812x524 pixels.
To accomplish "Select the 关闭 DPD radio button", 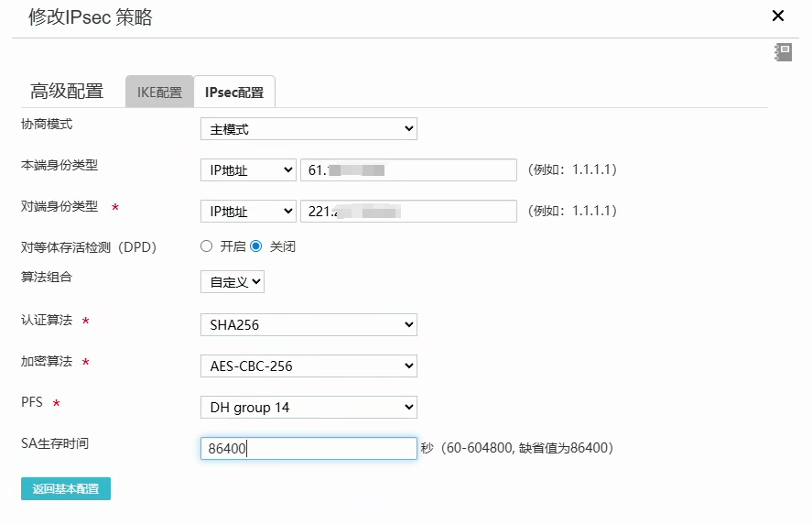I will [256, 246].
